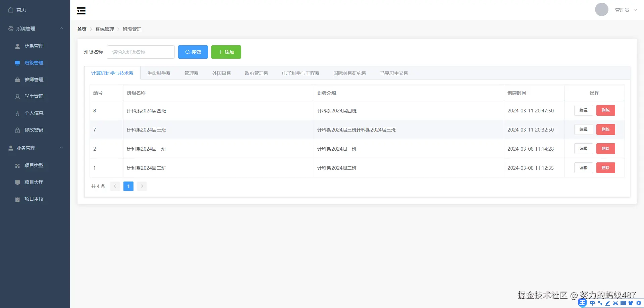Edit the 计科系2024届一班 row
This screenshot has height=308, width=644.
tap(584, 149)
